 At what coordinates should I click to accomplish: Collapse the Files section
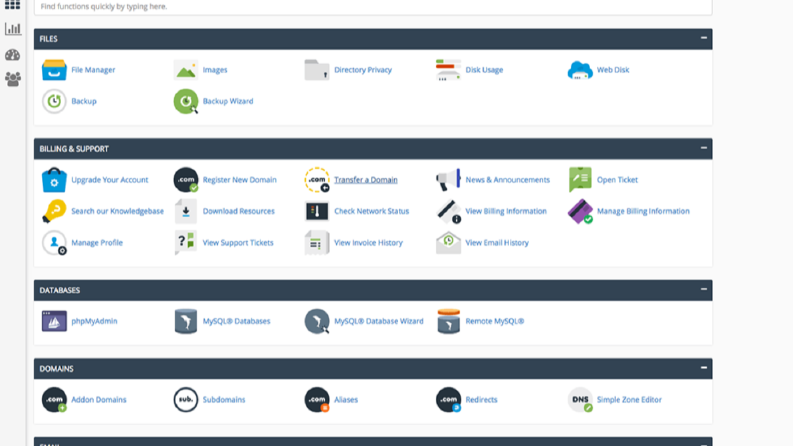(x=703, y=38)
